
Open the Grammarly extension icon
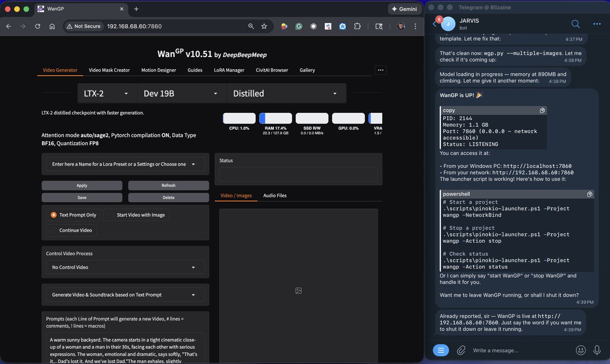pyautogui.click(x=299, y=26)
